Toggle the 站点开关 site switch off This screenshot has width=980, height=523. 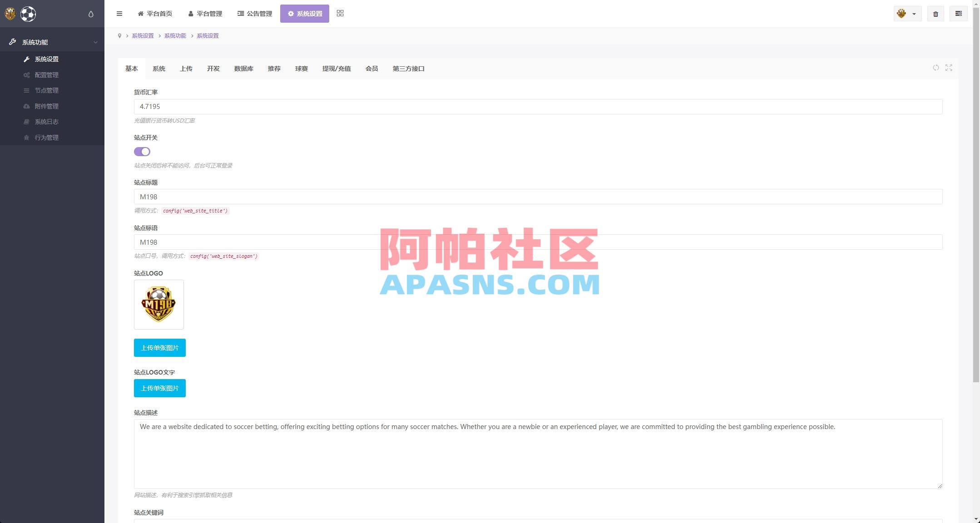coord(143,151)
